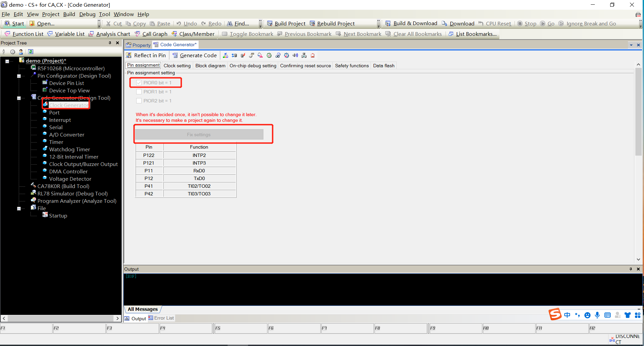The width and height of the screenshot is (644, 346).
Task: Open the Tool menu
Action: point(104,14)
